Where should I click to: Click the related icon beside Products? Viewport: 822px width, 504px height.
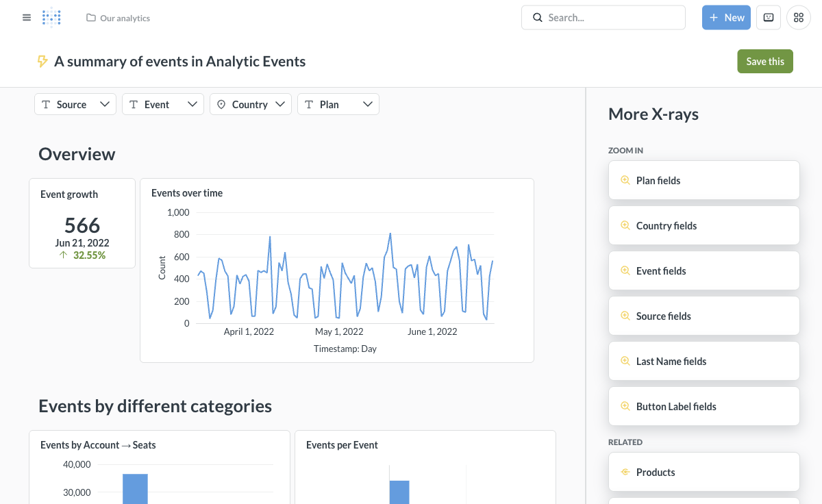625,472
